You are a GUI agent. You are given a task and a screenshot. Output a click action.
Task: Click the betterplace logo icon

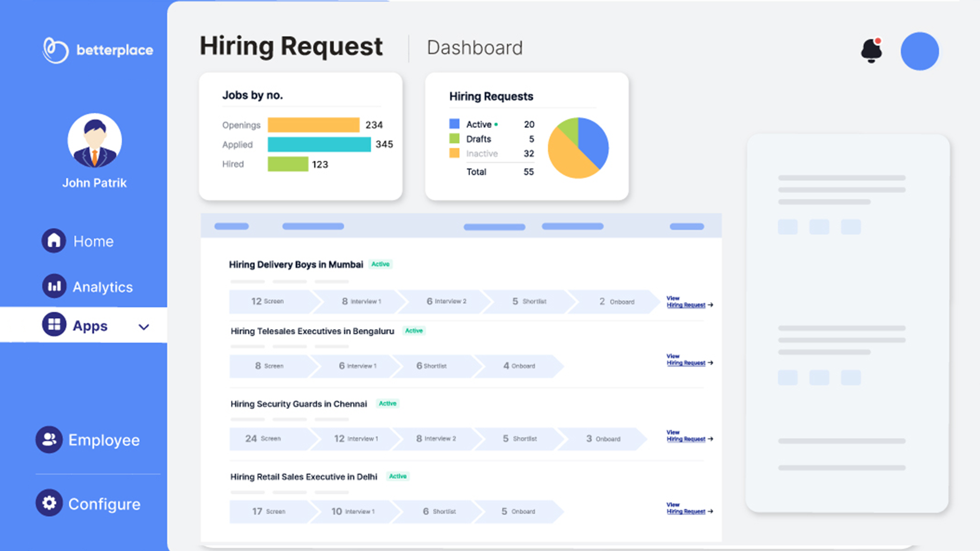coord(55,50)
